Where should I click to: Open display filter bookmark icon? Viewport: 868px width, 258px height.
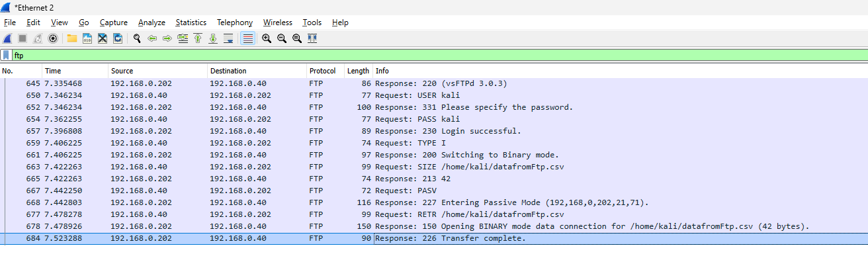point(6,56)
